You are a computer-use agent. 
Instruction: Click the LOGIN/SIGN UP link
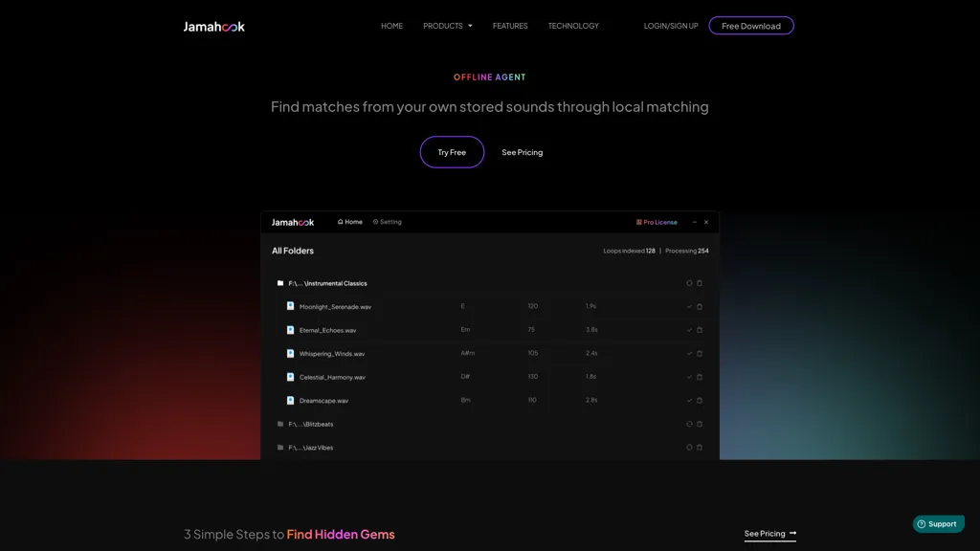(x=672, y=26)
